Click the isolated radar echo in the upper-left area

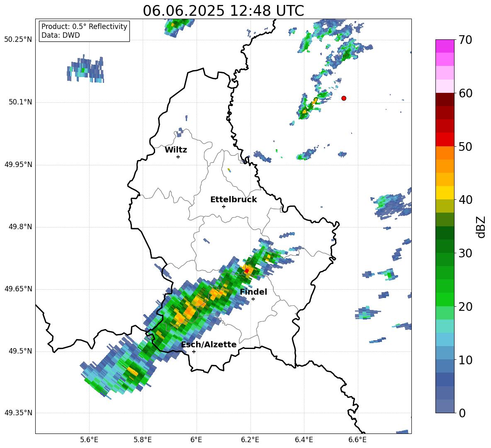(x=85, y=69)
